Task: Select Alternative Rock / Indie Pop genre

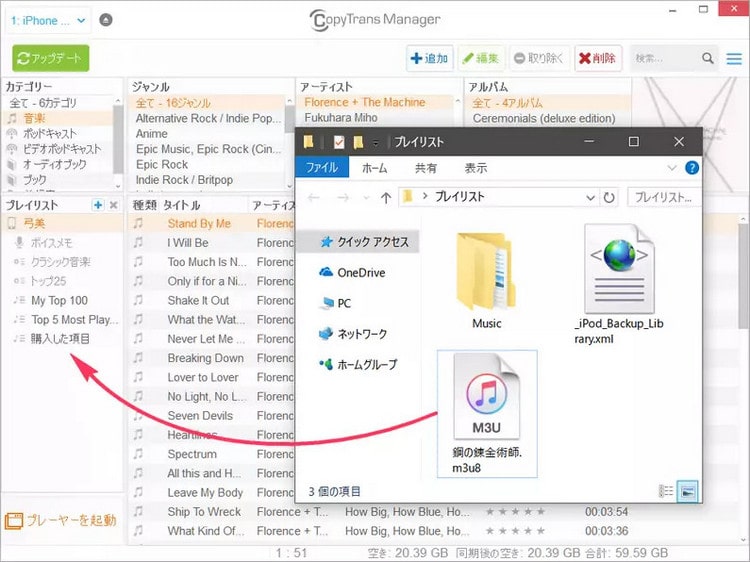Action: [208, 118]
